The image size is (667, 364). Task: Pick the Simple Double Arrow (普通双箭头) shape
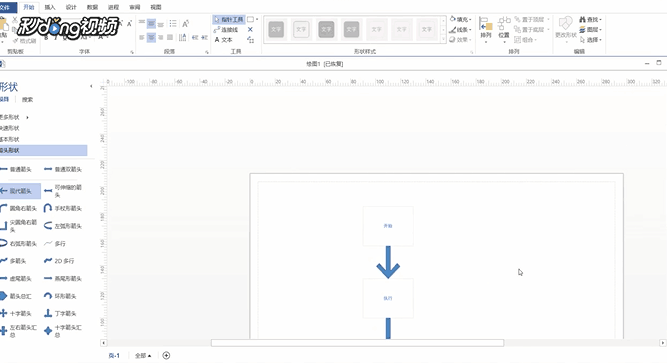(63, 169)
